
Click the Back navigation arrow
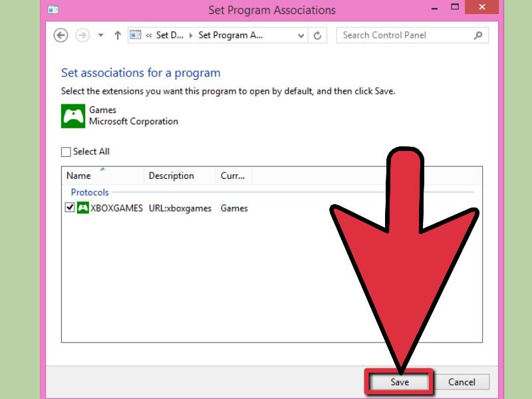coord(61,35)
